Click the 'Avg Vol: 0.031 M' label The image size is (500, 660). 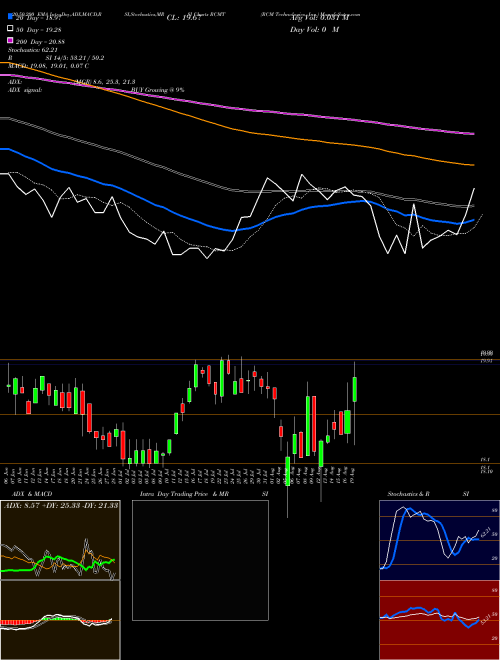click(319, 18)
